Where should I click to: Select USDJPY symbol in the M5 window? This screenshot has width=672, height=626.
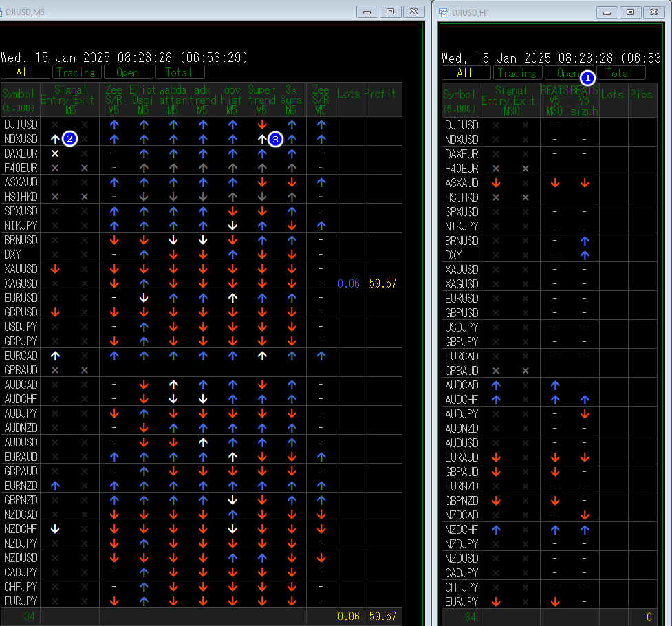(x=21, y=327)
